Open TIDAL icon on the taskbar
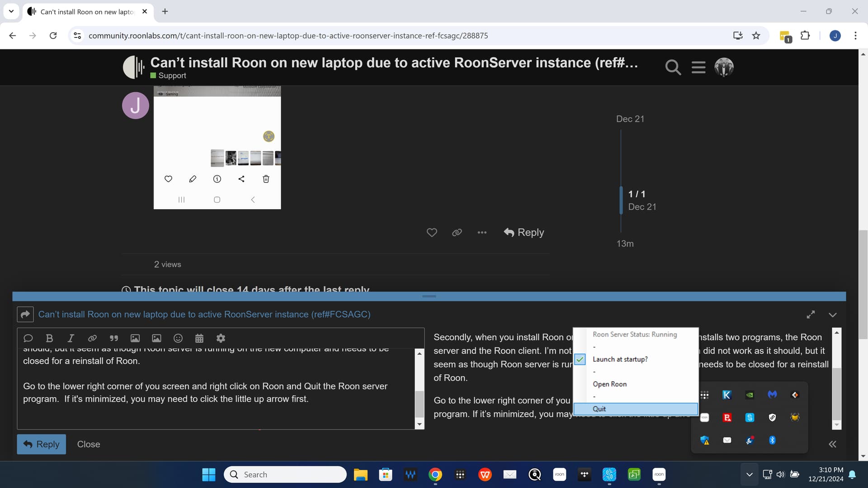This screenshot has height=488, width=868. (584, 474)
